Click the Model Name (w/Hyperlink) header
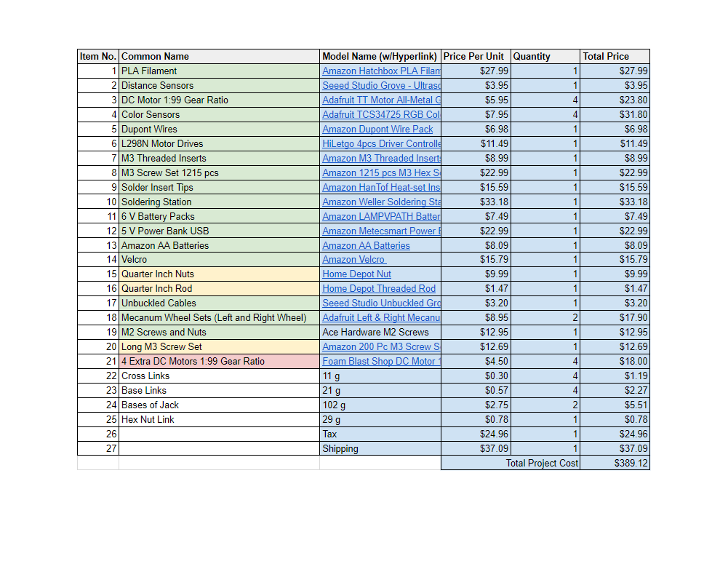This screenshot has height=564, width=728. click(x=380, y=56)
